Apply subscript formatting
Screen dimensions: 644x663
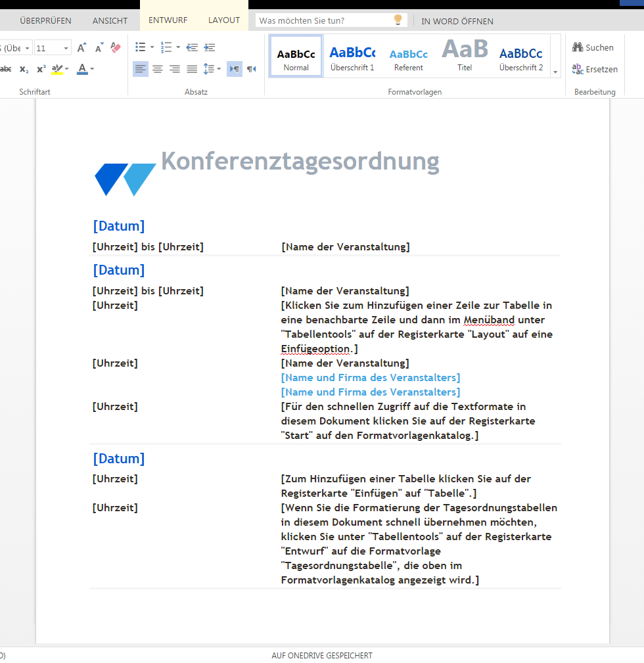coord(24,69)
